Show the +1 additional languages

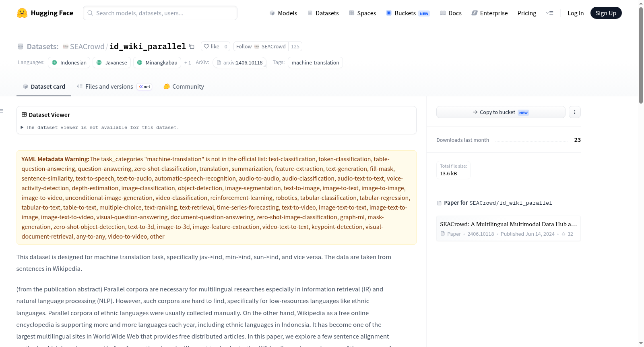pyautogui.click(x=188, y=62)
